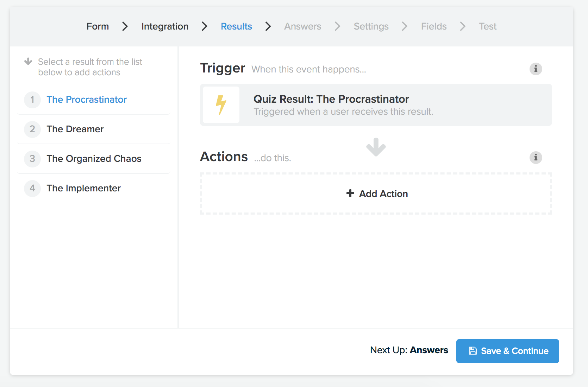
Task: Select The Organized Chaos result
Action: click(x=94, y=159)
